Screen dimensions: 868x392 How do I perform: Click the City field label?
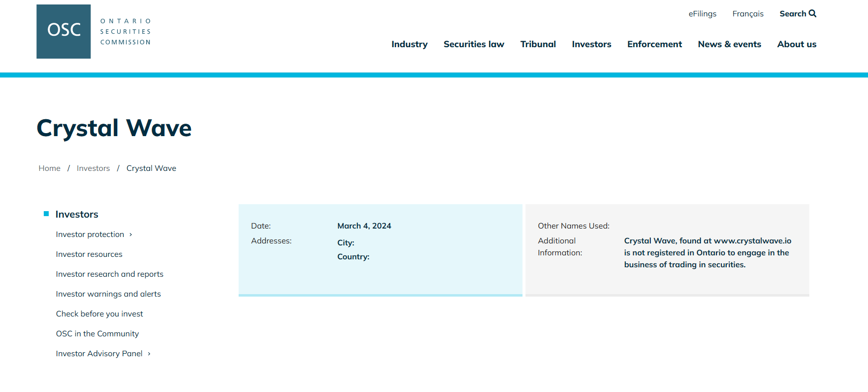(346, 243)
